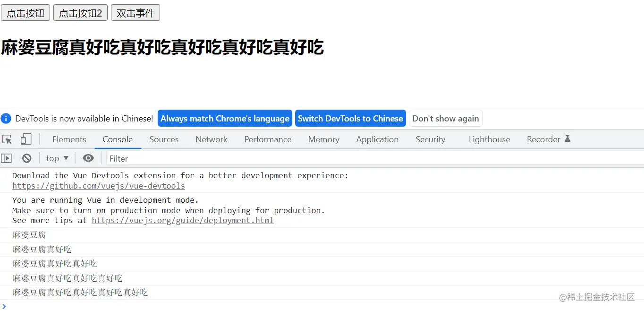
Task: Click 'Download the Vue Devtools extension' message
Action: 180,175
